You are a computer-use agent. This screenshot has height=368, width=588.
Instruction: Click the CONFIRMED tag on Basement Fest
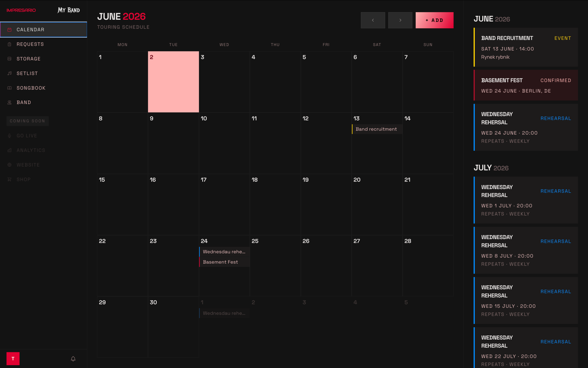(556, 80)
